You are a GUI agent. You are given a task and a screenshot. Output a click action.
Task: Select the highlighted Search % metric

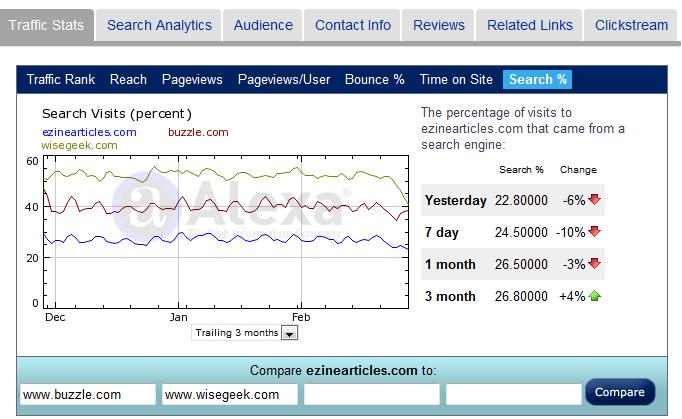click(538, 80)
